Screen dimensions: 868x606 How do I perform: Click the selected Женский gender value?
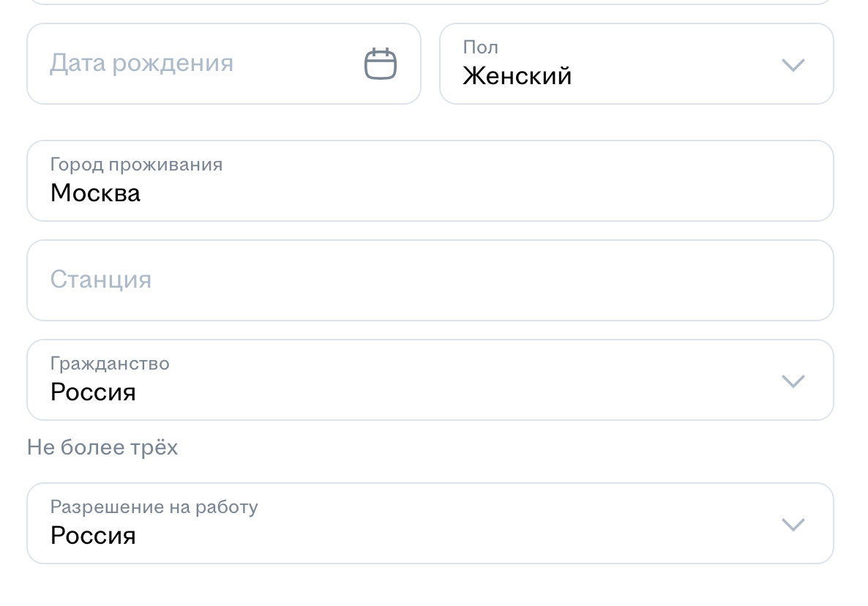pyautogui.click(x=517, y=76)
